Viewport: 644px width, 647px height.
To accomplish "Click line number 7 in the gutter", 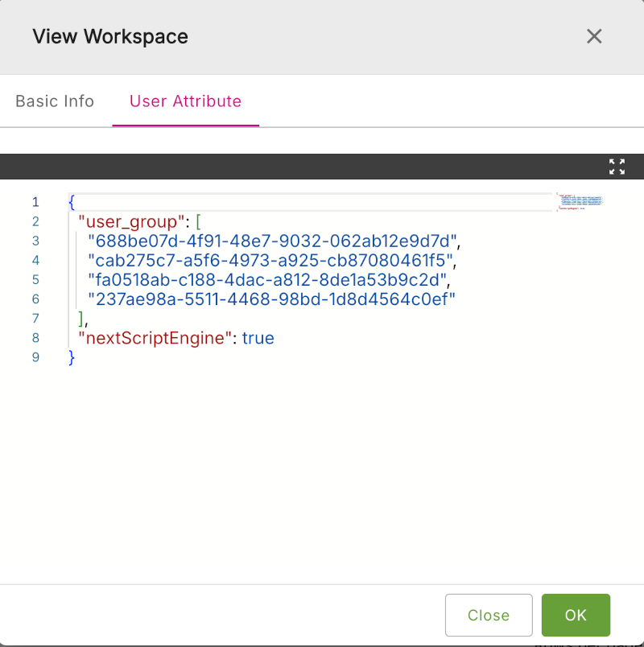I will click(35, 319).
